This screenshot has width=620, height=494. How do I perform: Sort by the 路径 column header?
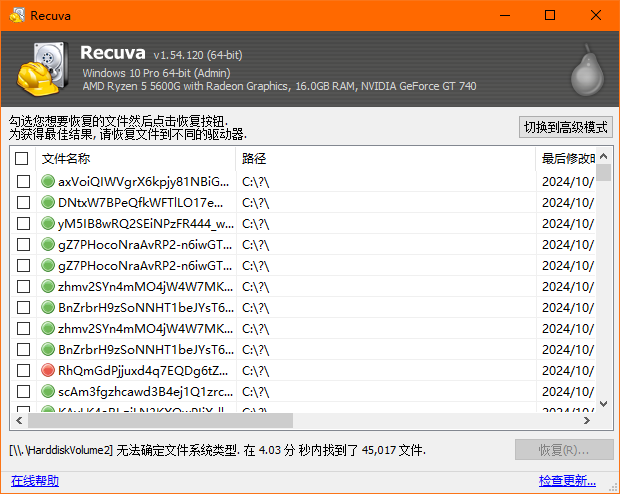386,159
